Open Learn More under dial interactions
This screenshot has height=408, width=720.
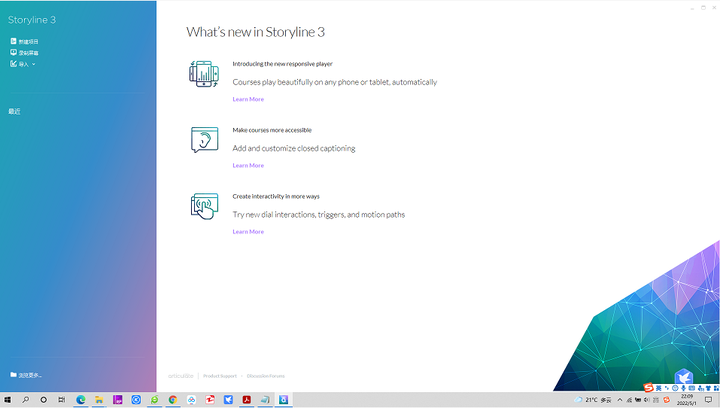pyautogui.click(x=248, y=232)
